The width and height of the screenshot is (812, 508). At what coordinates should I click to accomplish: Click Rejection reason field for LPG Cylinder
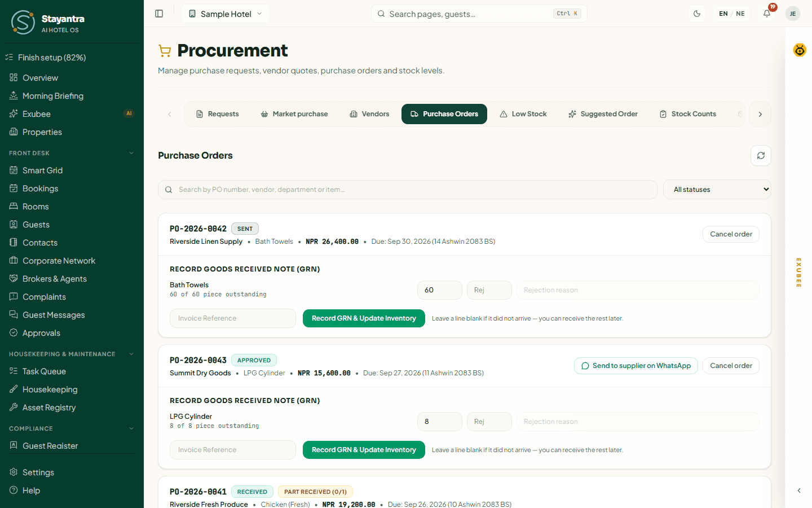coord(638,422)
